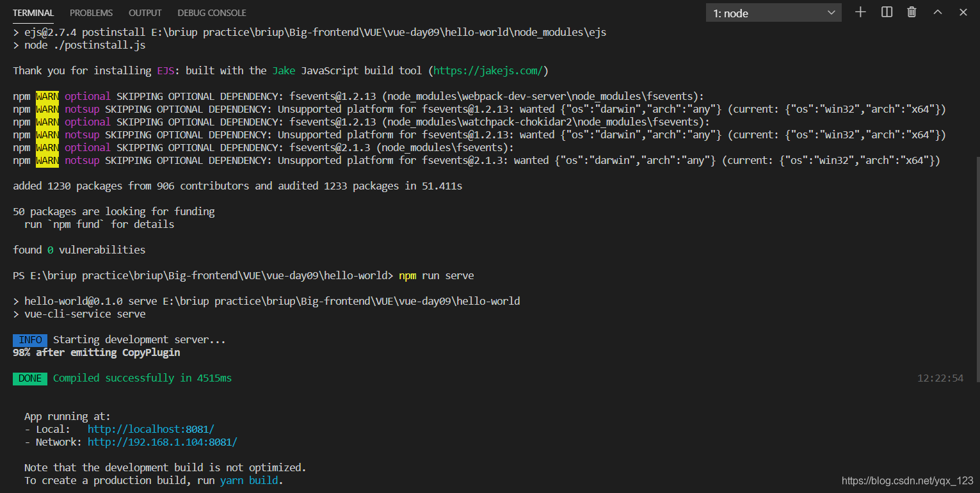Screen dimensions: 980x493
Task: Select the TERMINAL tab
Action: tap(33, 13)
